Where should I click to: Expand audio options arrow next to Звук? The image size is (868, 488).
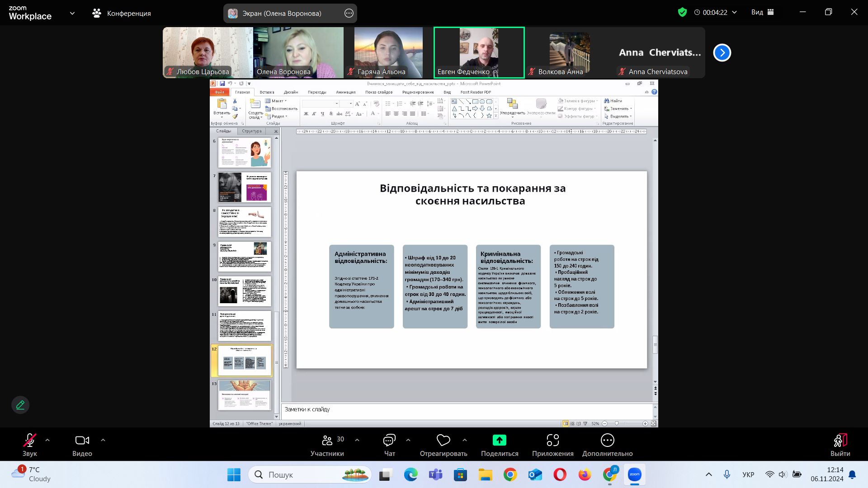point(47,440)
